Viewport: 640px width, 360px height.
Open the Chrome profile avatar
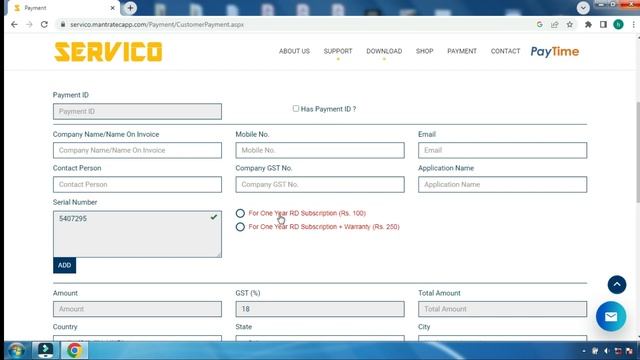(618, 24)
